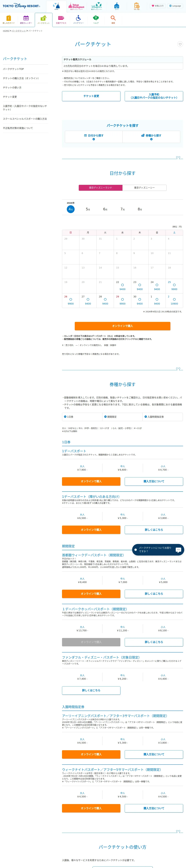Open the バリアフリー wheelchair icon
The height and width of the screenshot is (868, 186).
(78, 20)
